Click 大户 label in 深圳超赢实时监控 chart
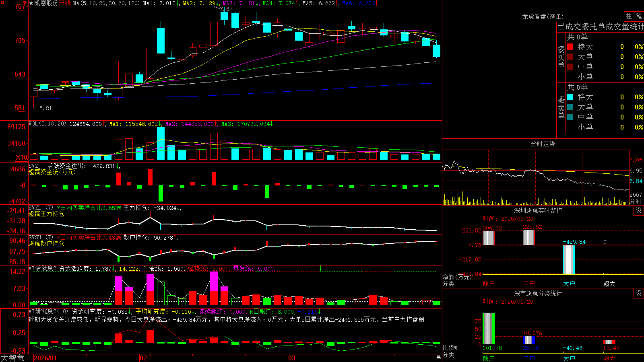The height and width of the screenshot is (362, 644). point(569,284)
